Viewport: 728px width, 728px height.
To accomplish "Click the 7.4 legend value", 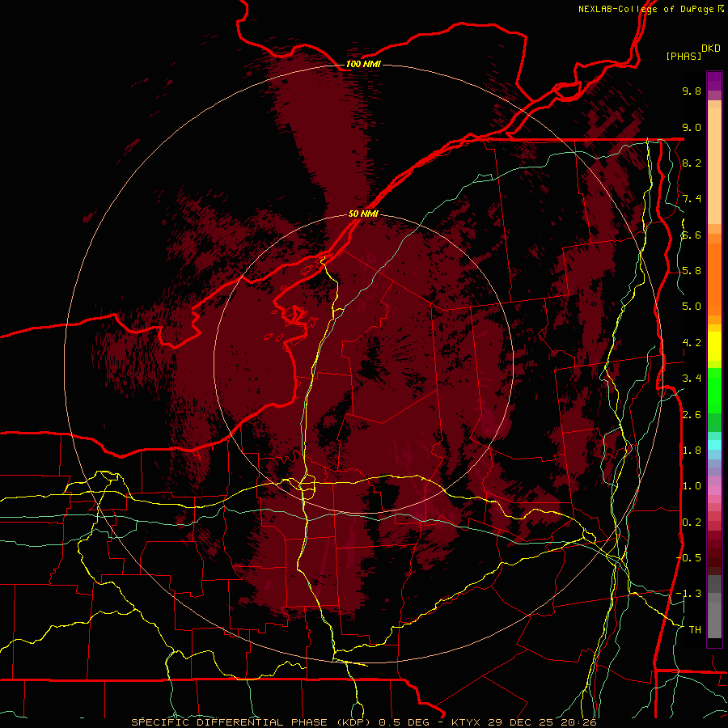I will [692, 199].
